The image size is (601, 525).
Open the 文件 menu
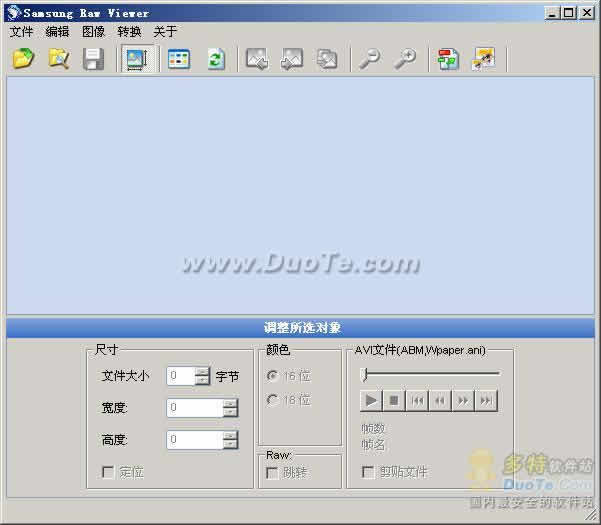click(21, 31)
